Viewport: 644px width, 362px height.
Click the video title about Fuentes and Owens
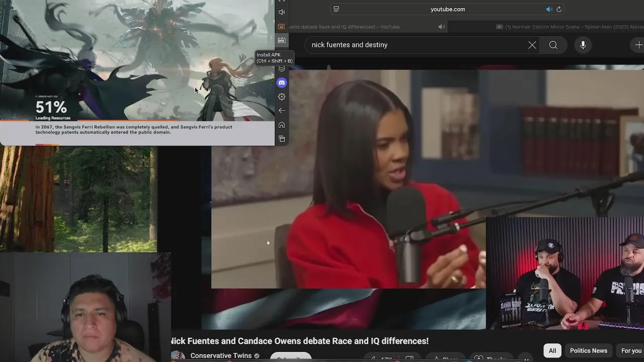300,341
